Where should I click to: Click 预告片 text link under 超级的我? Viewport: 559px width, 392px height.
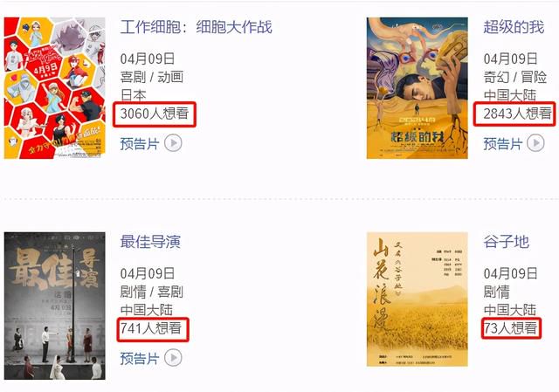[503, 144]
